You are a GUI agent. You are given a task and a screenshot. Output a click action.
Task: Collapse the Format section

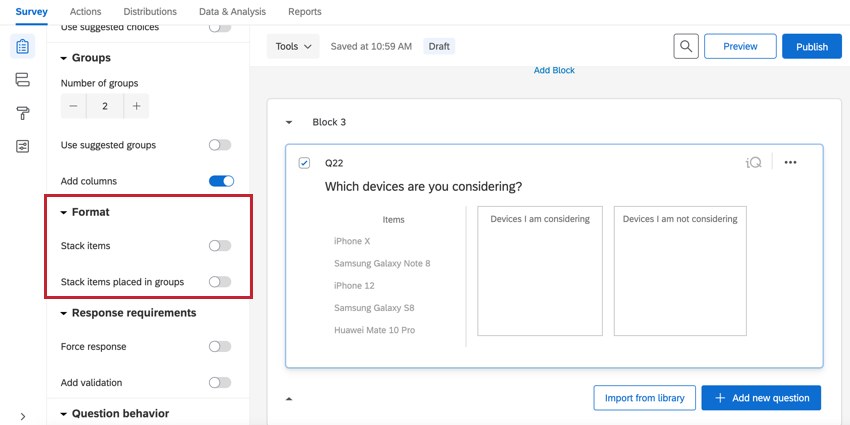coord(65,213)
